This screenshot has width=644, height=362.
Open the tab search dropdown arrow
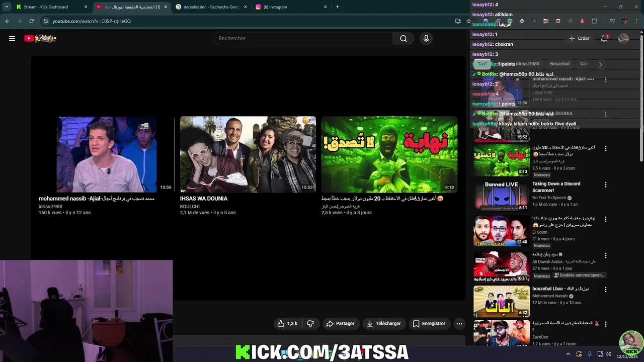click(7, 7)
